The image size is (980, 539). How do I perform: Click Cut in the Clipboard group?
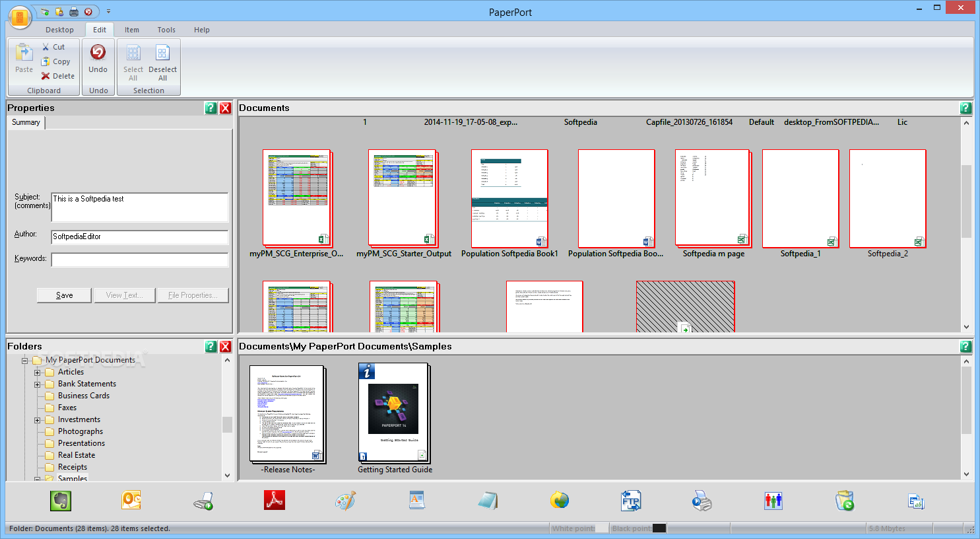[x=53, y=47]
